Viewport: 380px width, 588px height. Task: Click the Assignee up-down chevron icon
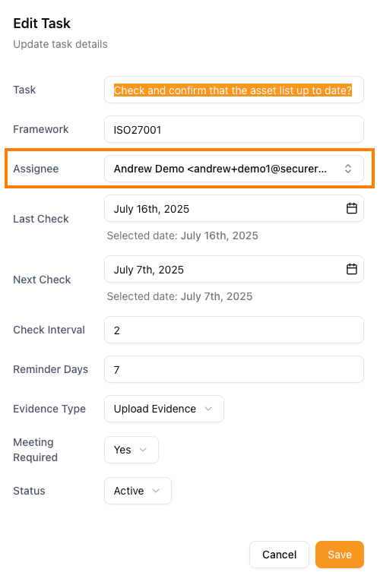(348, 169)
